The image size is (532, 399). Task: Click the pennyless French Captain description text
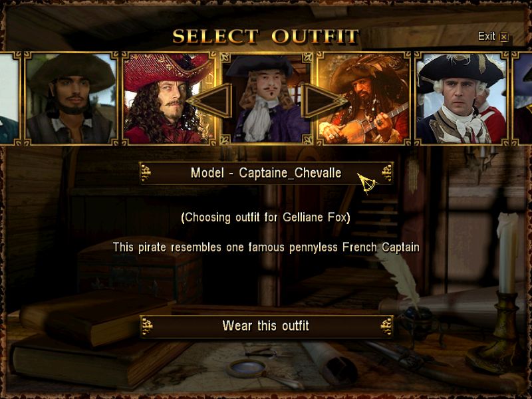click(267, 247)
